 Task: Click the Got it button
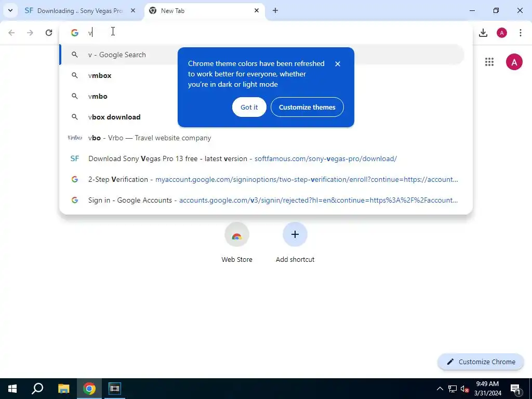click(249, 107)
